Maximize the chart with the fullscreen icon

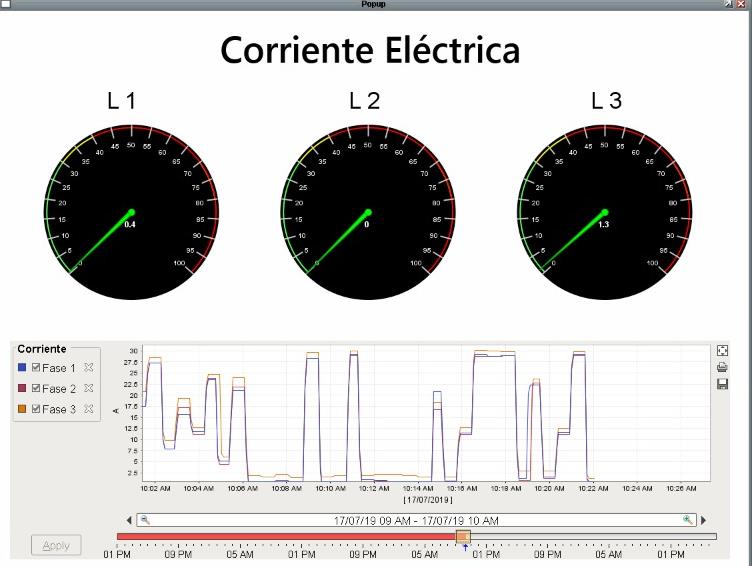pyautogui.click(x=722, y=351)
